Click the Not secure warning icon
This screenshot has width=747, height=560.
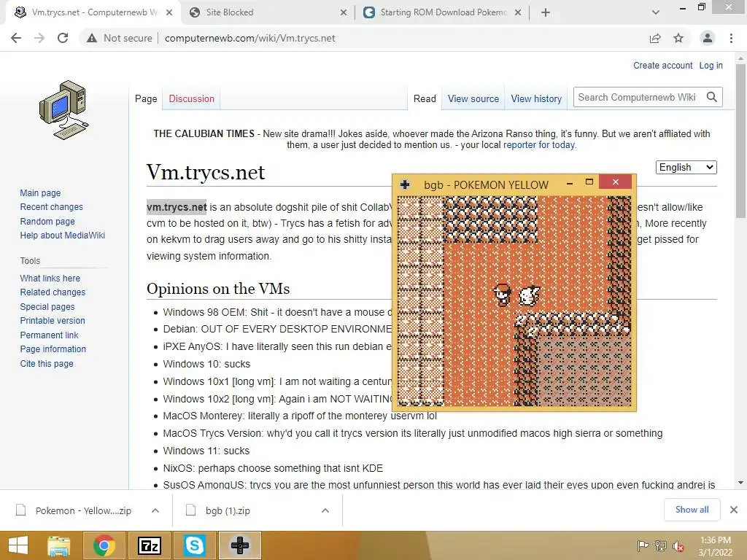click(92, 38)
